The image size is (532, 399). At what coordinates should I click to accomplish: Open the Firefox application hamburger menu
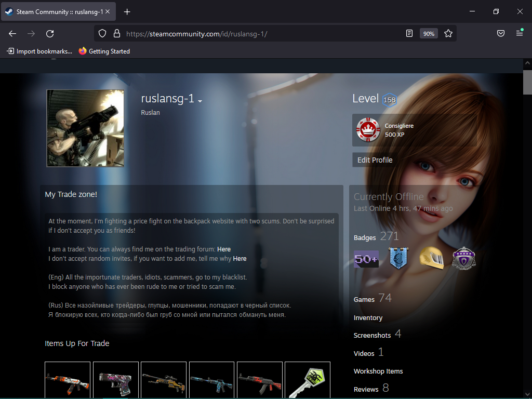[x=520, y=33]
